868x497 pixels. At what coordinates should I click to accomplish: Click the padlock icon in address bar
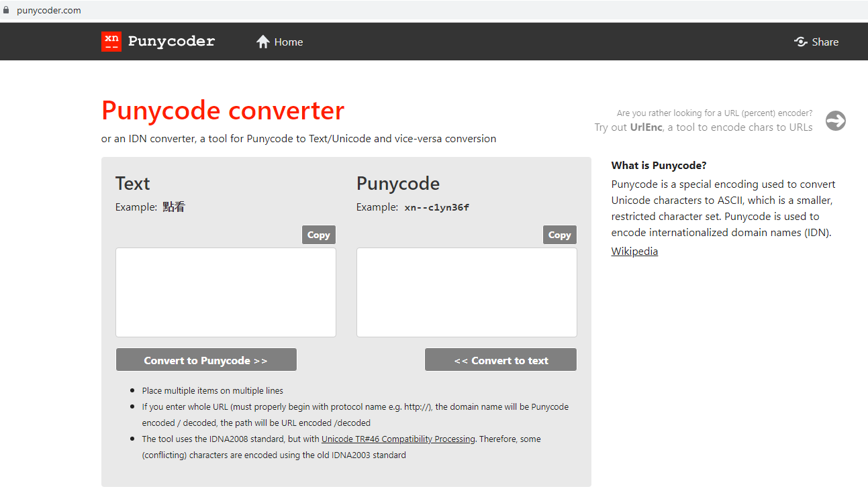(7, 10)
